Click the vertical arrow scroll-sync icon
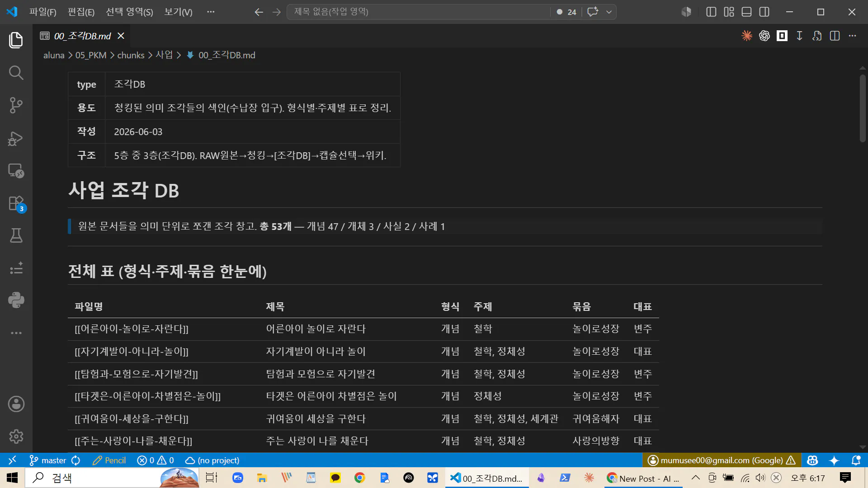 (800, 36)
